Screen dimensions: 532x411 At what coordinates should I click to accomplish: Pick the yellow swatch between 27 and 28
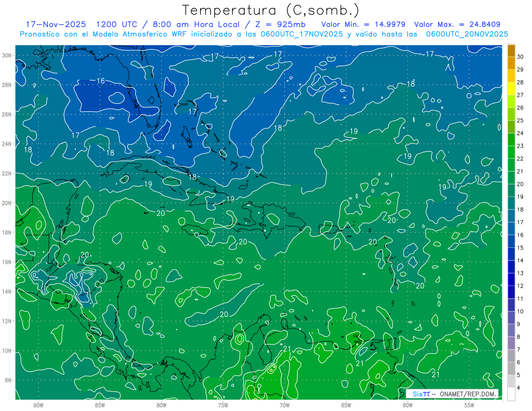511,89
